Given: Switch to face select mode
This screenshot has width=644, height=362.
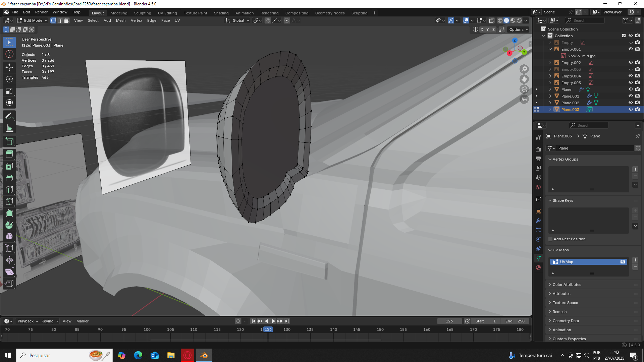Looking at the screenshot, I should click(x=66, y=21).
